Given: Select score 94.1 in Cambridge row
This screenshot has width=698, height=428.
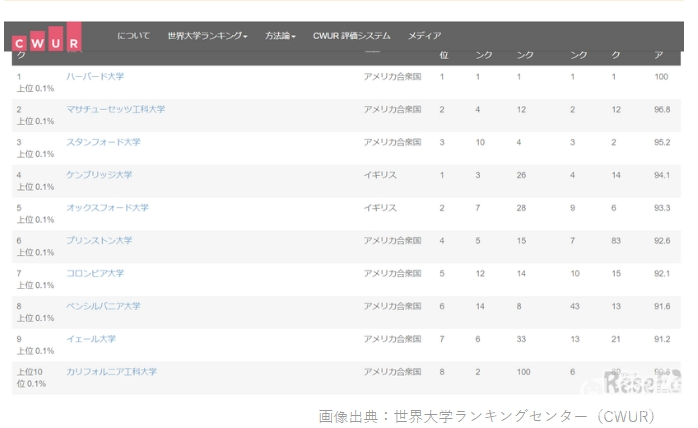Looking at the screenshot, I should [x=662, y=175].
